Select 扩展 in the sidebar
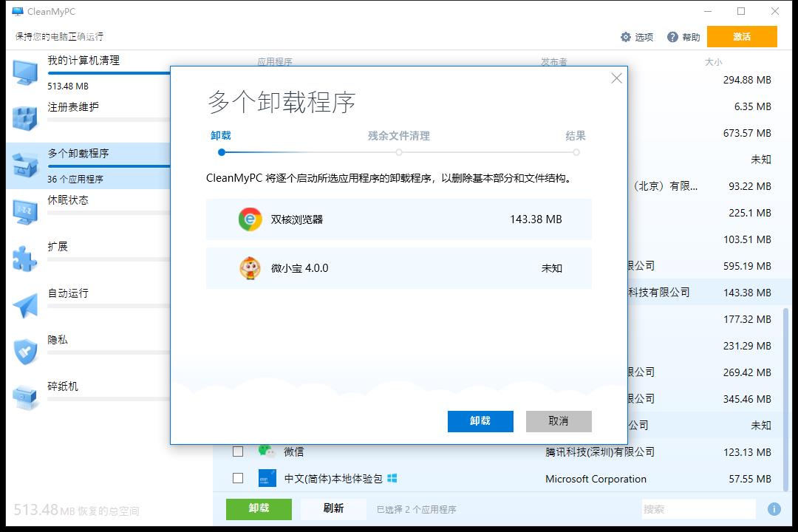798x532 pixels. tap(58, 247)
